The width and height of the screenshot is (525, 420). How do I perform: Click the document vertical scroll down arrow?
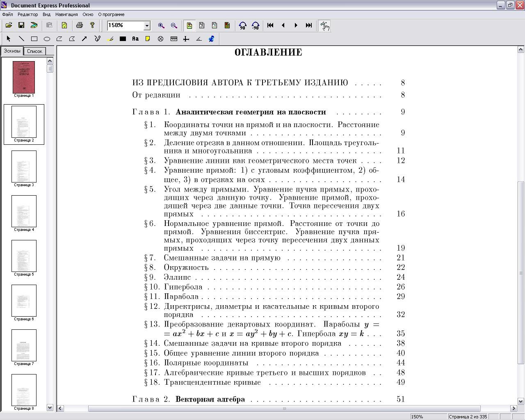tap(521, 402)
